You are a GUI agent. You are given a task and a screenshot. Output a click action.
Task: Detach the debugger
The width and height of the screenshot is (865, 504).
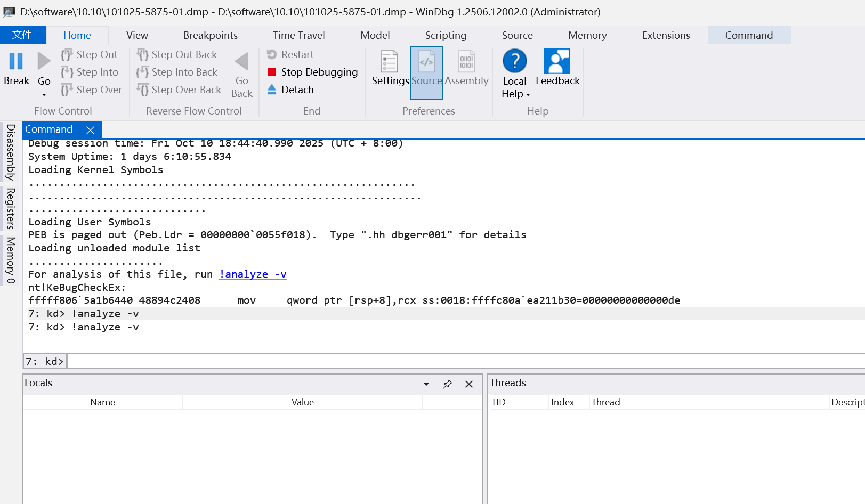[290, 90]
